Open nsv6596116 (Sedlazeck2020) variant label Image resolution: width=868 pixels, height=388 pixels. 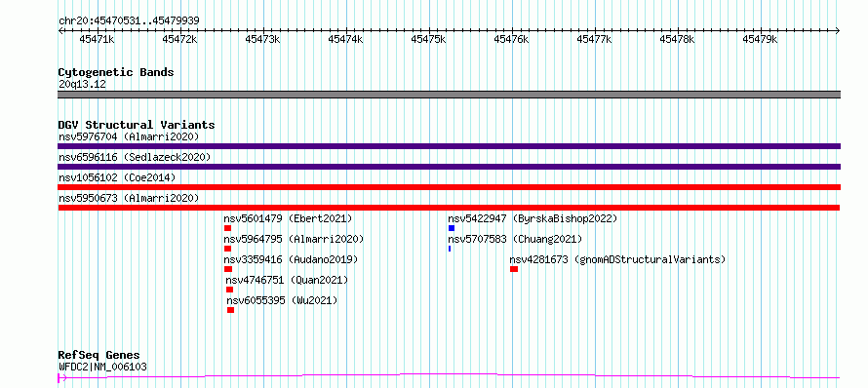pos(135,157)
